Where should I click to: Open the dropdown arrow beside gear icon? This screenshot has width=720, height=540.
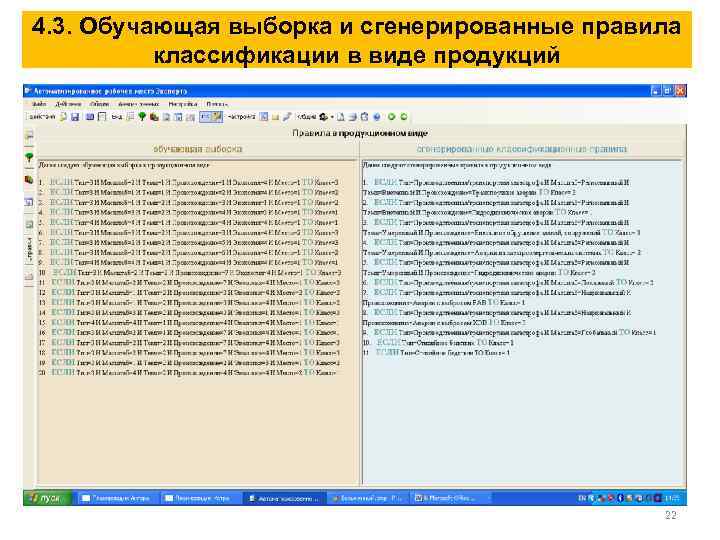click(332, 117)
